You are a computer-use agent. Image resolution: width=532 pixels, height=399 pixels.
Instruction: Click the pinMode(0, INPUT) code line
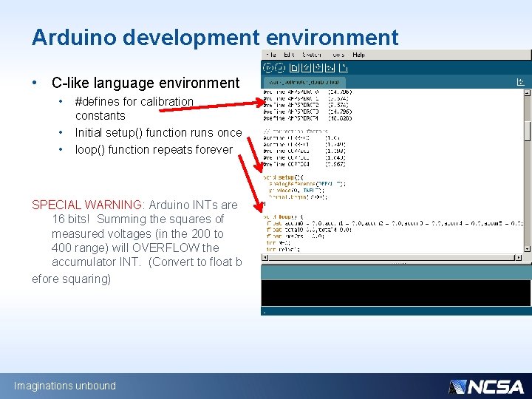tap(296, 191)
